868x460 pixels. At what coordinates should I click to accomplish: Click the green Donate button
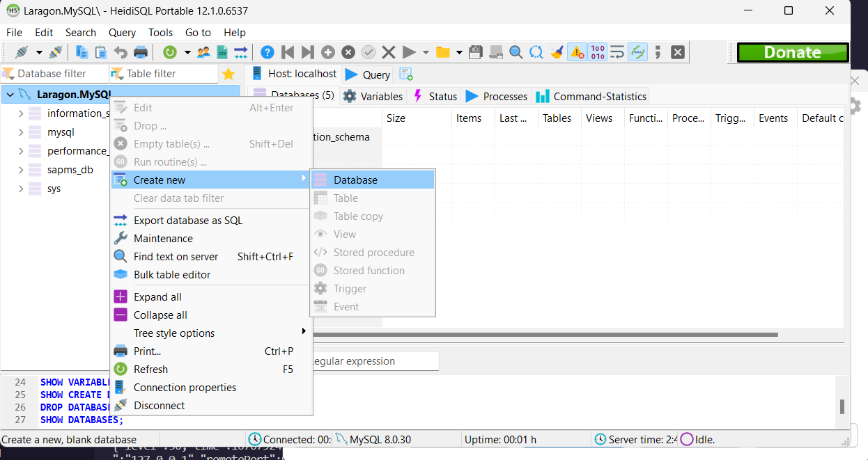click(793, 52)
